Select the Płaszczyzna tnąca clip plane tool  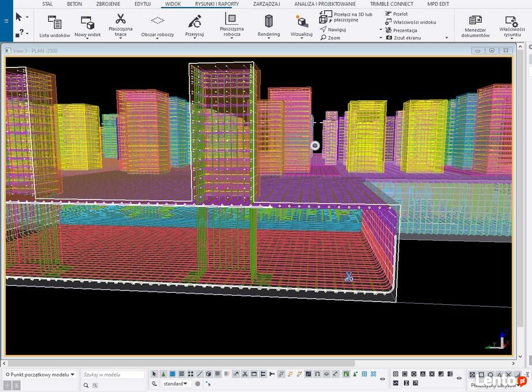click(x=121, y=24)
